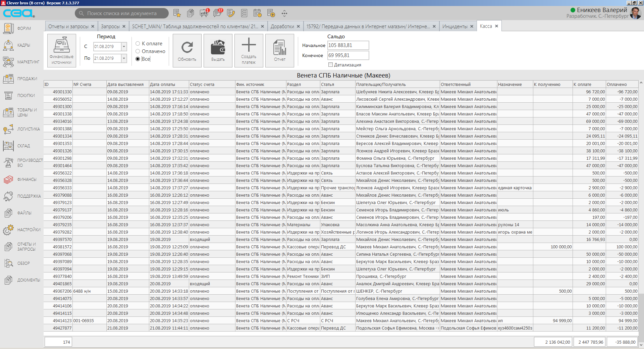This screenshot has width=644, height=349.
Task: Switch to the Инциденты tab
Action: coord(454,27)
